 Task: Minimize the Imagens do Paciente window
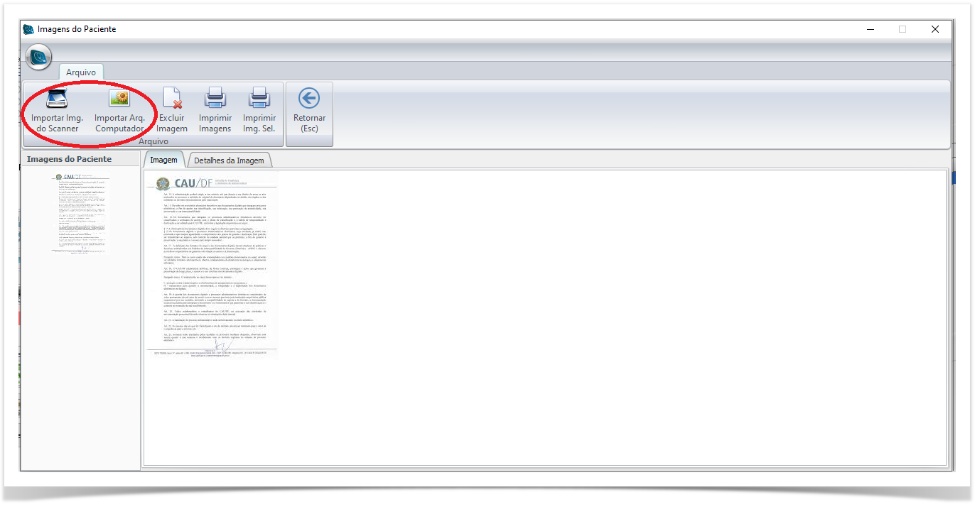pyautogui.click(x=871, y=29)
